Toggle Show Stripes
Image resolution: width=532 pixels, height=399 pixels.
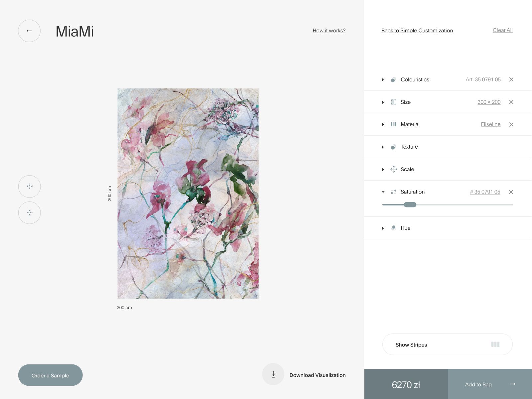point(448,344)
